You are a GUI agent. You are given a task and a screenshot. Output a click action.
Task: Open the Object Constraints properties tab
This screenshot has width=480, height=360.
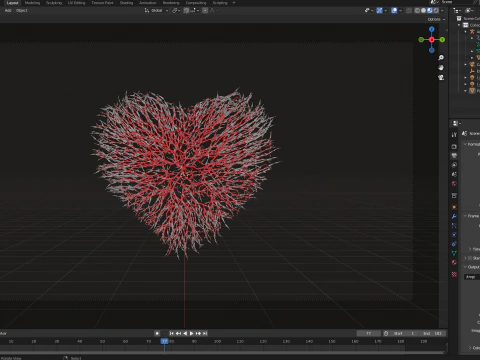(x=454, y=244)
